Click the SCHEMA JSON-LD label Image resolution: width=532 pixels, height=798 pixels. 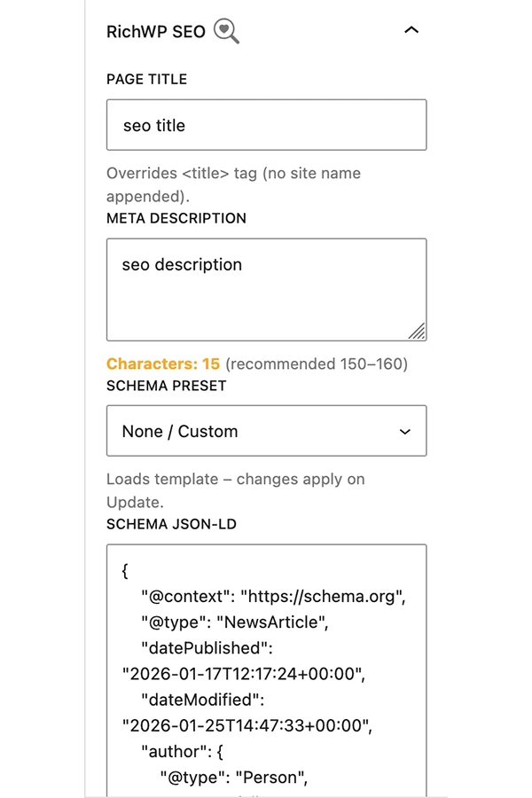coord(171,524)
